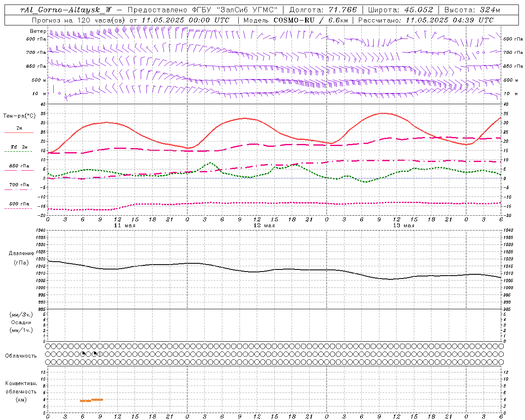Click the Ветер wind panel label
The height and width of the screenshot is (420, 525).
point(38,31)
